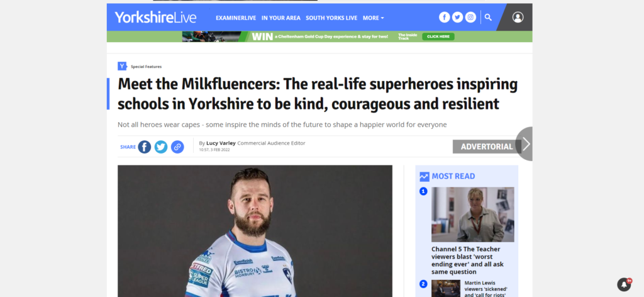Open the Twitter page from header
Image resolution: width=644 pixels, height=297 pixels.
pyautogui.click(x=458, y=17)
